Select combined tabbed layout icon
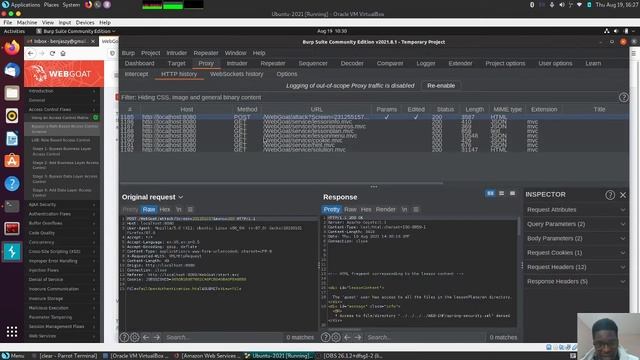Image resolution: width=640 pixels, height=360 pixels. tap(512, 193)
